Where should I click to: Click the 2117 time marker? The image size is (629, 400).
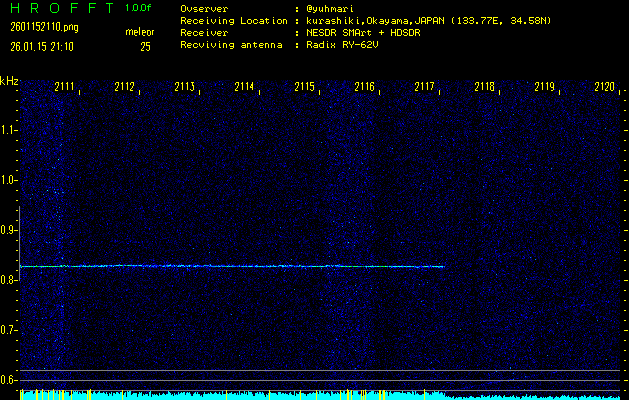424,87
